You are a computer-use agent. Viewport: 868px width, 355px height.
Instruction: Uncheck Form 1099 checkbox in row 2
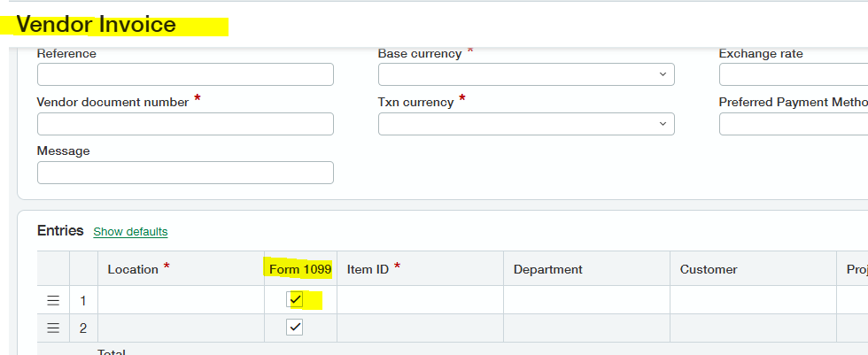point(296,328)
